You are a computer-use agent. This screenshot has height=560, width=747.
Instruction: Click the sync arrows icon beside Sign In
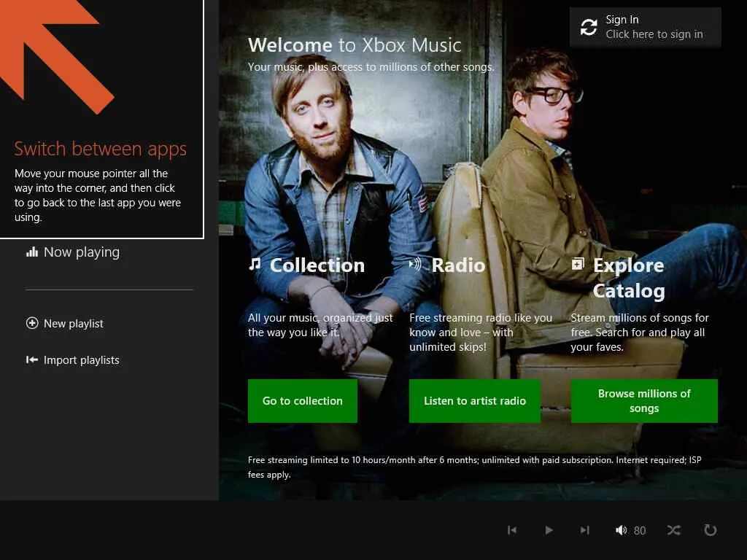coord(589,27)
